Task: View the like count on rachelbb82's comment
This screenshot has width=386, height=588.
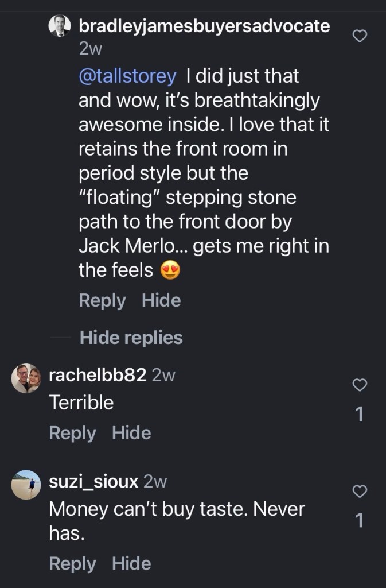Action: pyautogui.click(x=360, y=414)
